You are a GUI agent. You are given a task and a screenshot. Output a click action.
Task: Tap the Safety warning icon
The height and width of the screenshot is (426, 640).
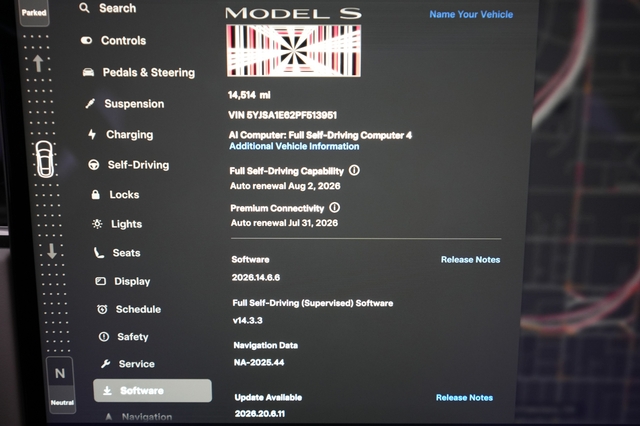pyautogui.click(x=104, y=337)
